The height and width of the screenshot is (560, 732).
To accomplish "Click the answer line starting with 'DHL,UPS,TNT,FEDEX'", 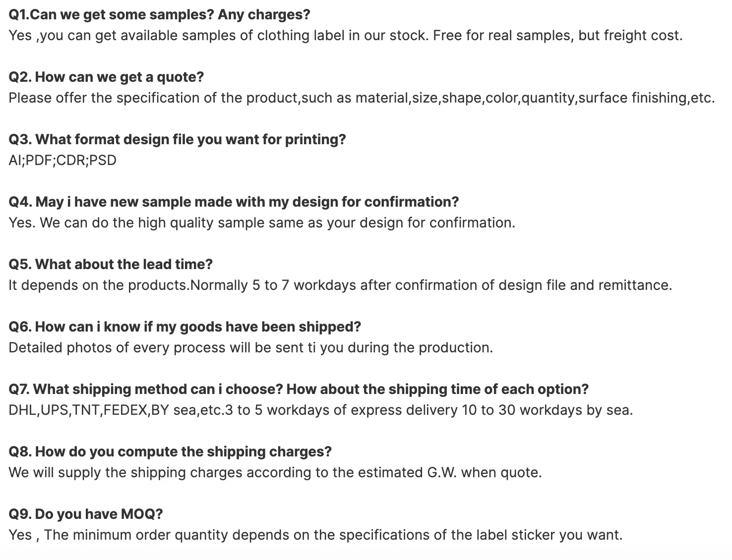I will (x=320, y=410).
